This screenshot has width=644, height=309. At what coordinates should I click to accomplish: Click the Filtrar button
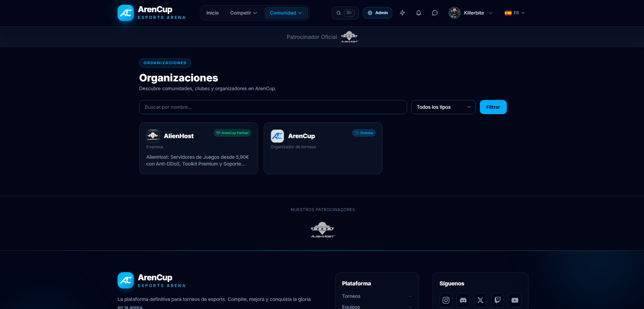tap(493, 107)
